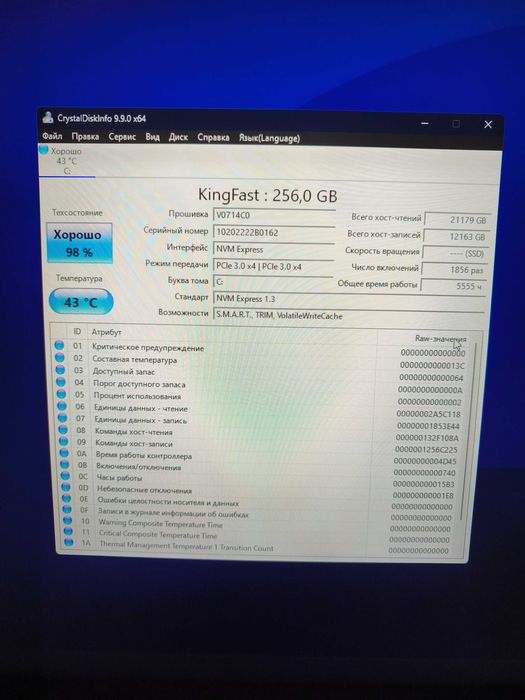
Task: Click status icon for Критическое предупреждение row
Action: (59, 345)
